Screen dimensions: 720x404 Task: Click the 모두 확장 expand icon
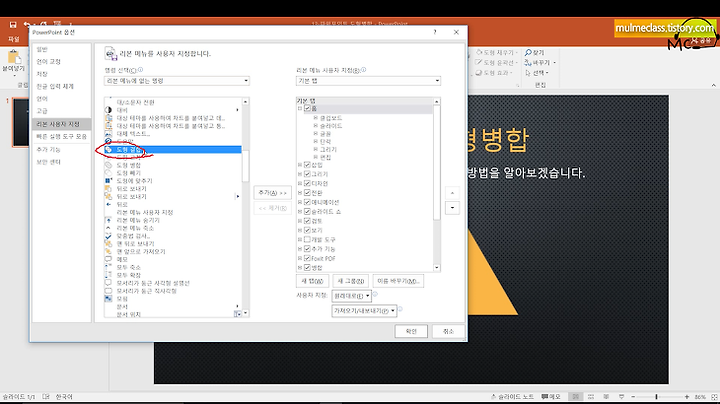108,275
